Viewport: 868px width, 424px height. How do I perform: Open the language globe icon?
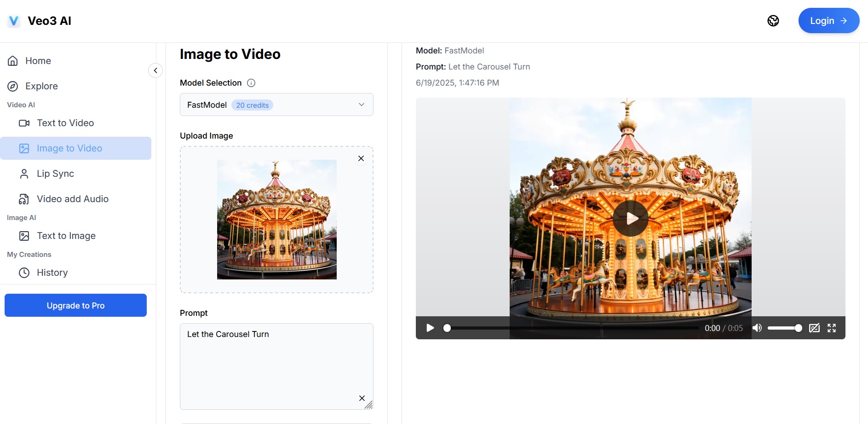[773, 21]
